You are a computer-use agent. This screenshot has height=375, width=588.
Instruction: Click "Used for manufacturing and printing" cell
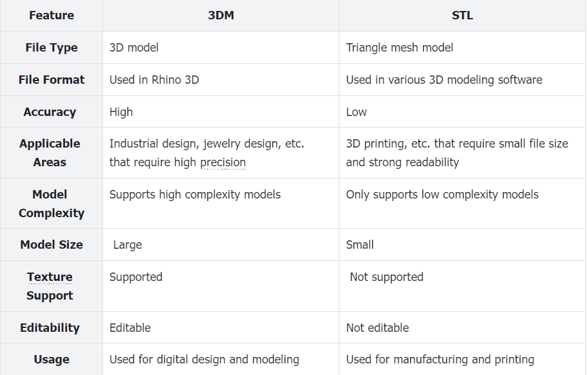462,360
